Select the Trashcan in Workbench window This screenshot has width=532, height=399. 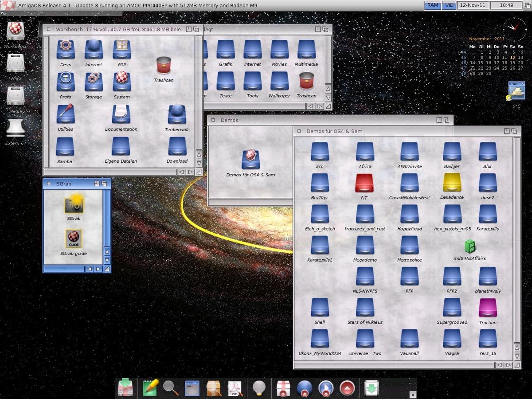[x=164, y=66]
